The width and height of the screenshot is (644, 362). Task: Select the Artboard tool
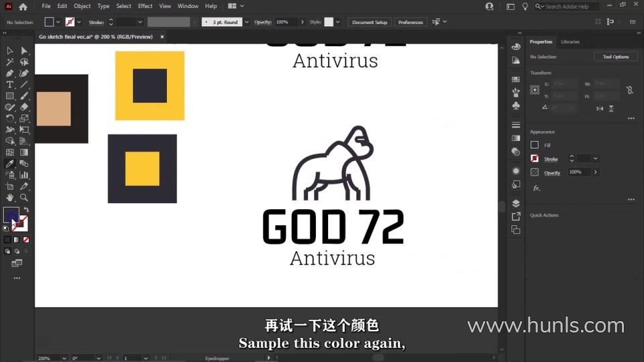coord(10,186)
